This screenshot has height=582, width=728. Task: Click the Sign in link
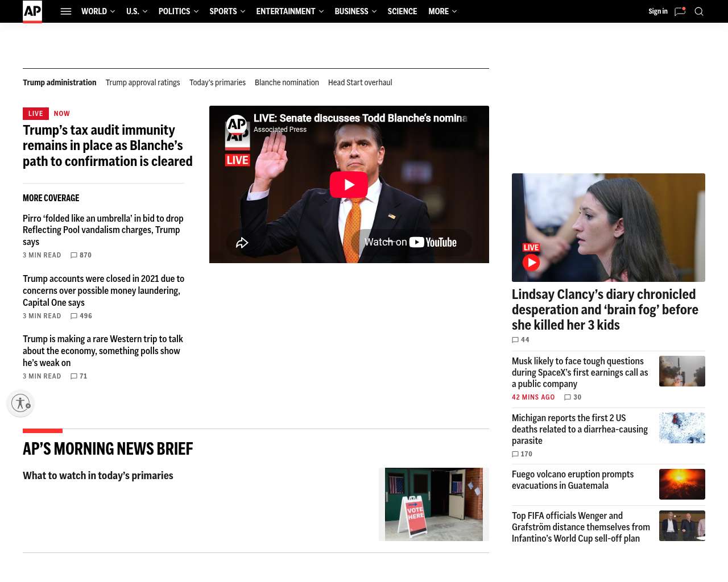point(658,11)
